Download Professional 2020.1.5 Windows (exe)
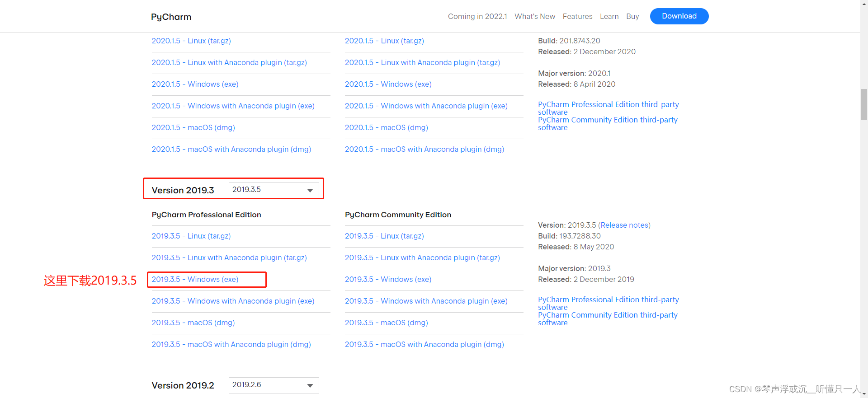The image size is (868, 398). [x=195, y=84]
